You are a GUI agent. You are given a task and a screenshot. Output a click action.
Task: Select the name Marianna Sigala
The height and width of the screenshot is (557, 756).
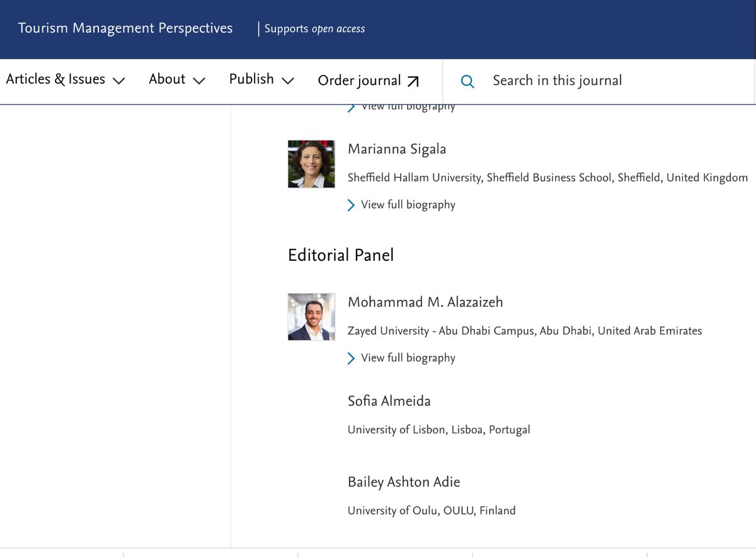pos(397,149)
